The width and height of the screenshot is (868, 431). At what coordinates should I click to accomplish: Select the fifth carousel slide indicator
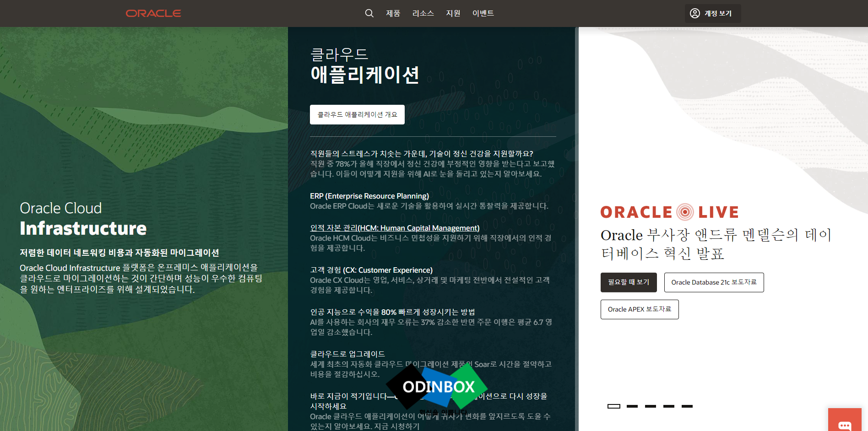click(x=687, y=406)
